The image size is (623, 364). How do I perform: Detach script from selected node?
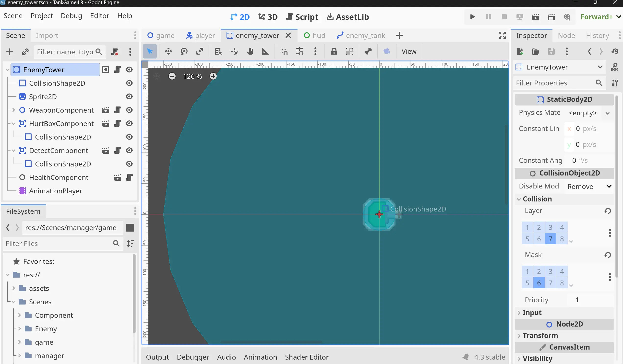pos(114,52)
